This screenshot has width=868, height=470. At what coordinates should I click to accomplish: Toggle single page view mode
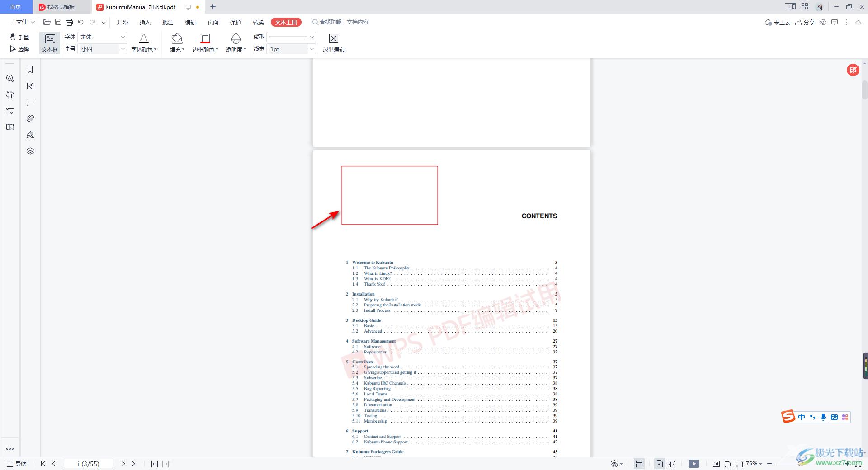660,464
